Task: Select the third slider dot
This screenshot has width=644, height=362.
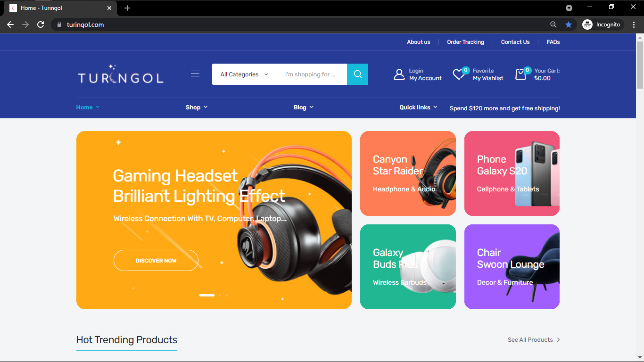Action: (x=227, y=296)
